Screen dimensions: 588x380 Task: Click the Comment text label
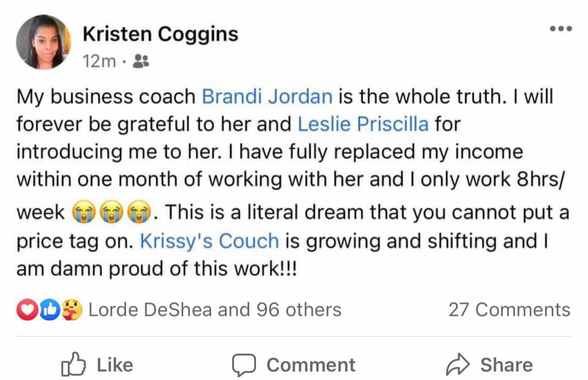[311, 365]
